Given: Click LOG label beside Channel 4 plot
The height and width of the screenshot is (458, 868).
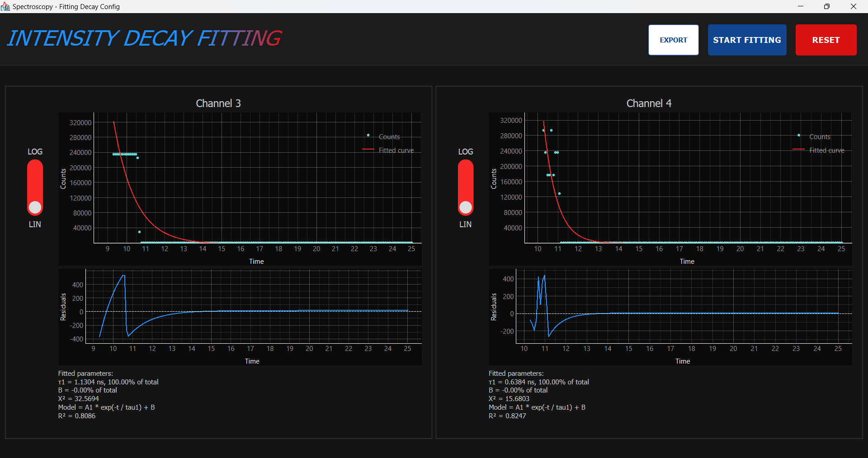Looking at the screenshot, I should pyautogui.click(x=465, y=151).
